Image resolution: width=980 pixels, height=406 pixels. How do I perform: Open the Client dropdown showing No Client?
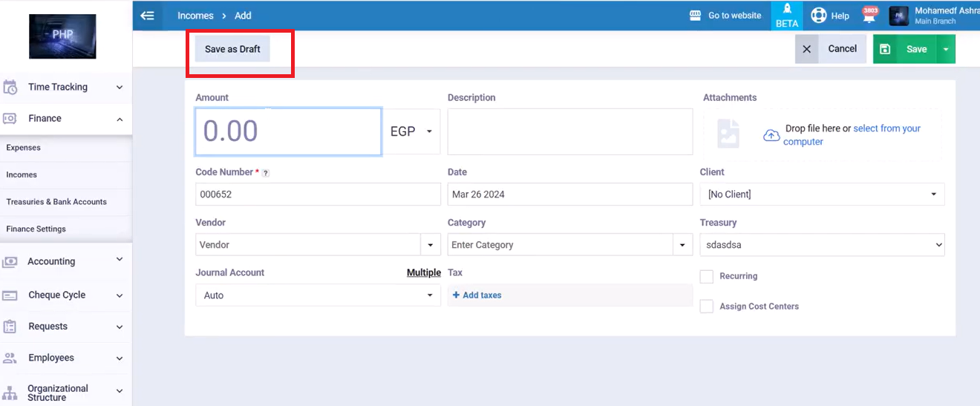[822, 194]
